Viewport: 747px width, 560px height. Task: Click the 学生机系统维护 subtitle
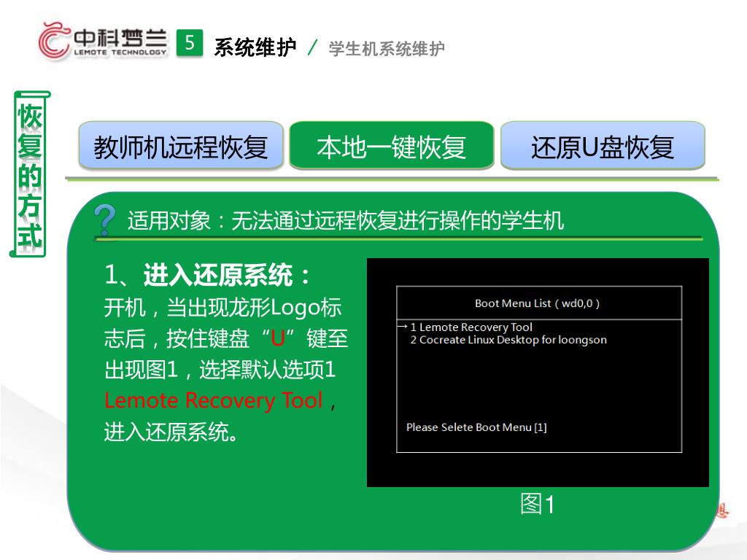tap(387, 49)
